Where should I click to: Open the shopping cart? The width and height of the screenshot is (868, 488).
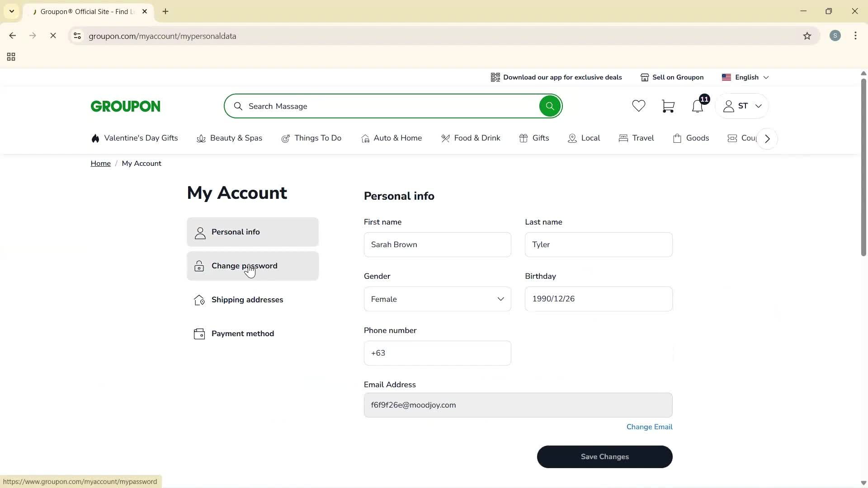[x=668, y=106]
